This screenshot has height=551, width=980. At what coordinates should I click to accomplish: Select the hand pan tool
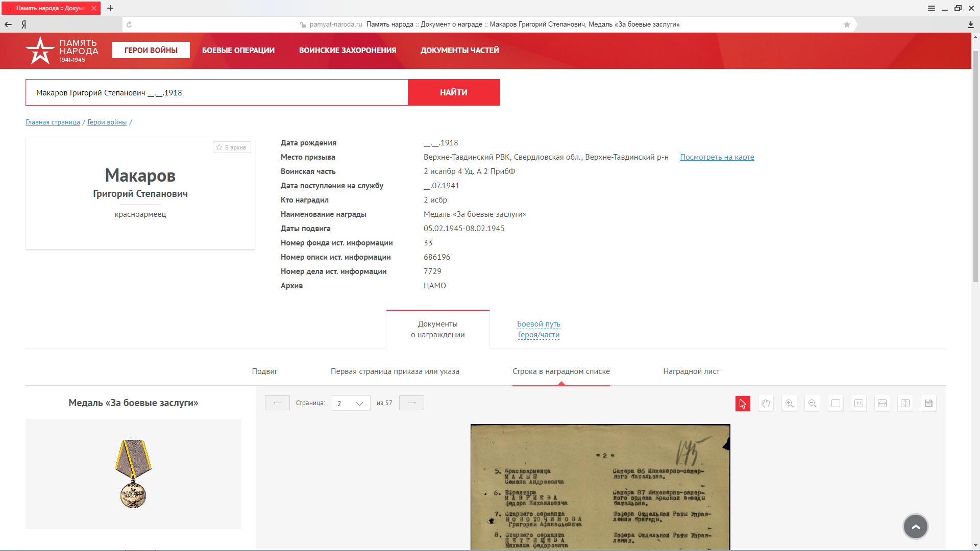(766, 404)
